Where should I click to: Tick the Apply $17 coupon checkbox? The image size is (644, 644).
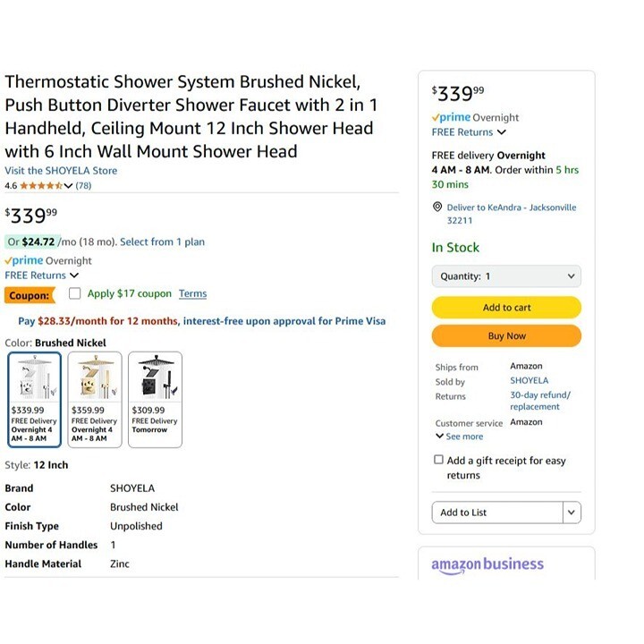click(75, 293)
